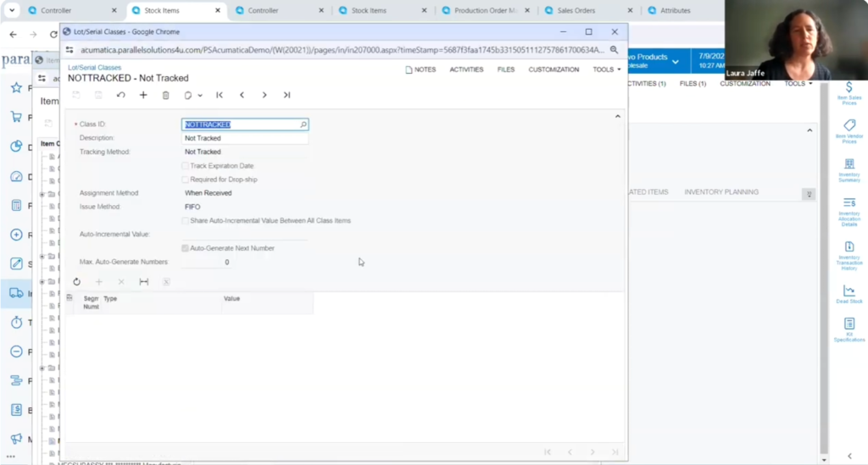Screen dimensions: 868x465
Task: Click Max. Auto-Generate Numbers field
Action: tap(206, 262)
